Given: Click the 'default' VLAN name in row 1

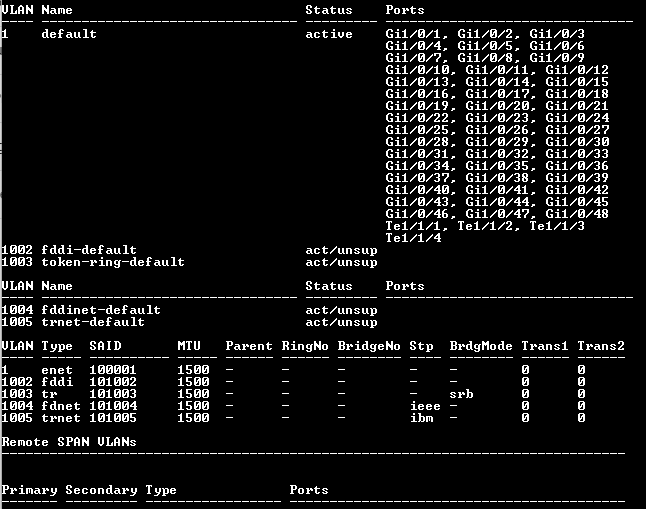Looking at the screenshot, I should pyautogui.click(x=69, y=34).
